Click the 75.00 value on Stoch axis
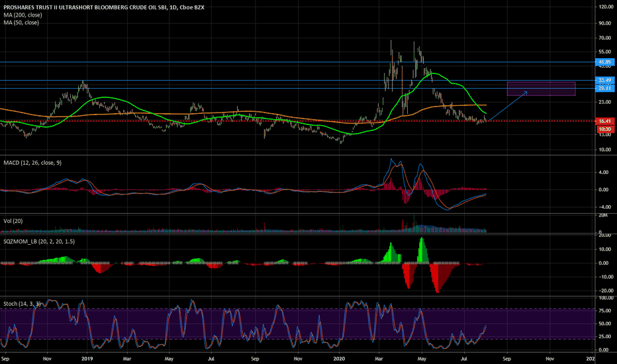617x364 pixels. pyautogui.click(x=605, y=311)
